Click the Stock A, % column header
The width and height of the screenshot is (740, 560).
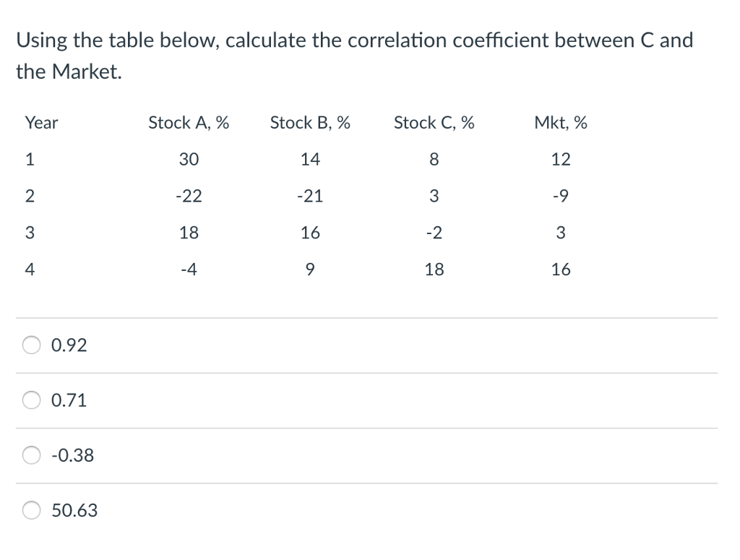point(189,123)
